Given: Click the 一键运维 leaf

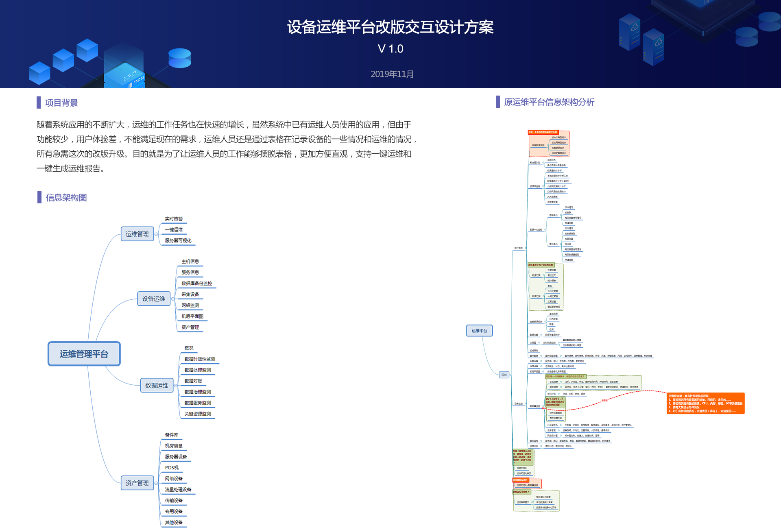Looking at the screenshot, I should coord(174,230).
